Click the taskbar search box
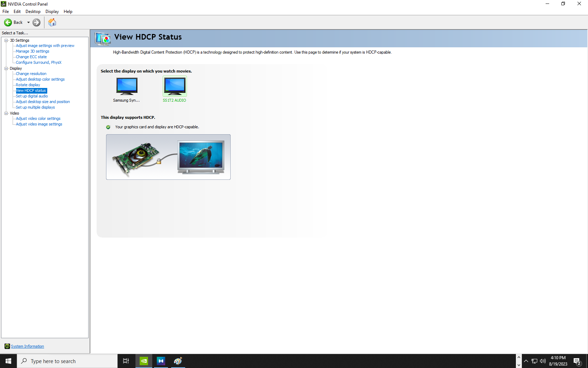 67,361
